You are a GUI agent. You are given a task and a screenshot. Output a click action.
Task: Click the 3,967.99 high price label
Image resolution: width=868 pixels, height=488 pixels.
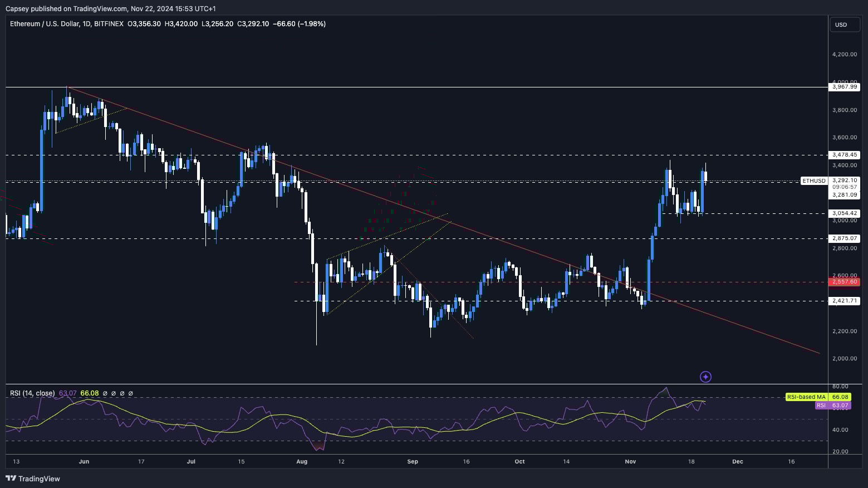(x=845, y=87)
